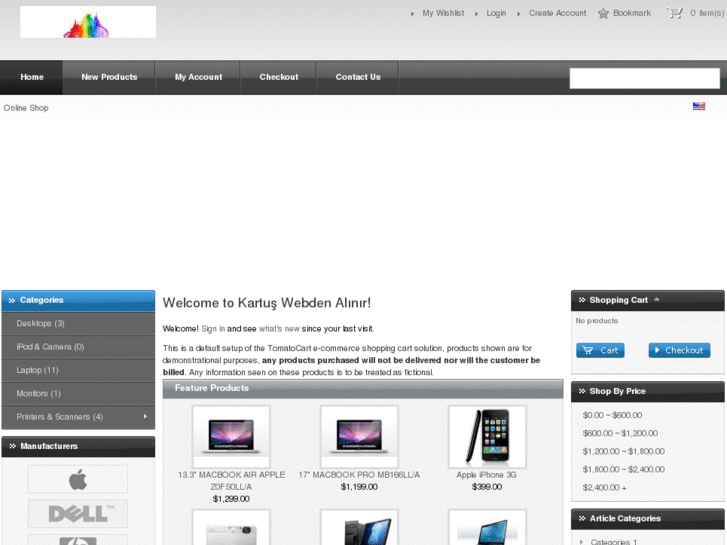Open the desktop computer product thumbnail
Image resolution: width=727 pixels, height=545 pixels.
359,527
